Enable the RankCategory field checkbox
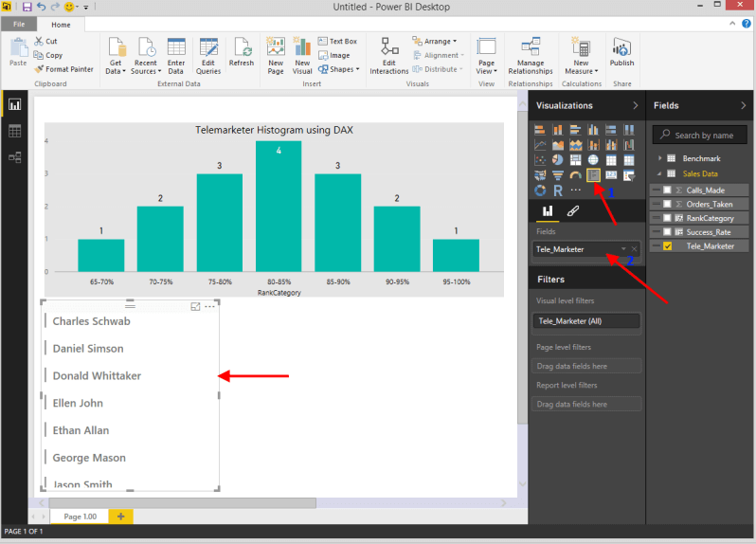756x544 pixels. pyautogui.click(x=667, y=218)
